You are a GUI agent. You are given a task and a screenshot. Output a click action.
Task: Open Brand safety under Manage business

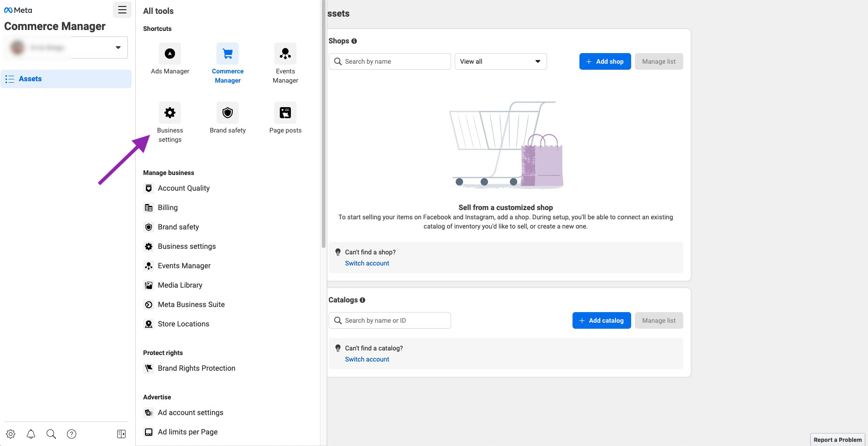(178, 227)
